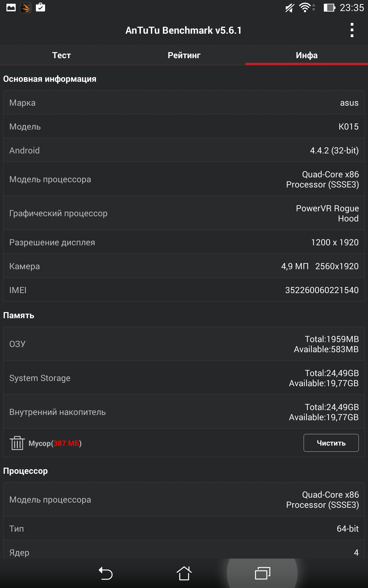Tap the trash can icon next to Мусор
Viewport: 368px width, 588px height.
(x=17, y=443)
